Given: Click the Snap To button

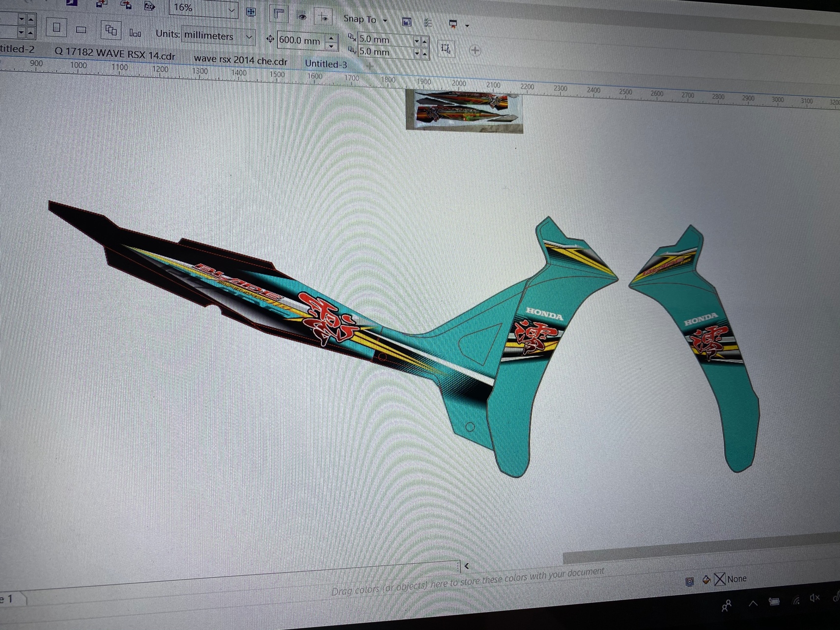Looking at the screenshot, I should point(360,19).
